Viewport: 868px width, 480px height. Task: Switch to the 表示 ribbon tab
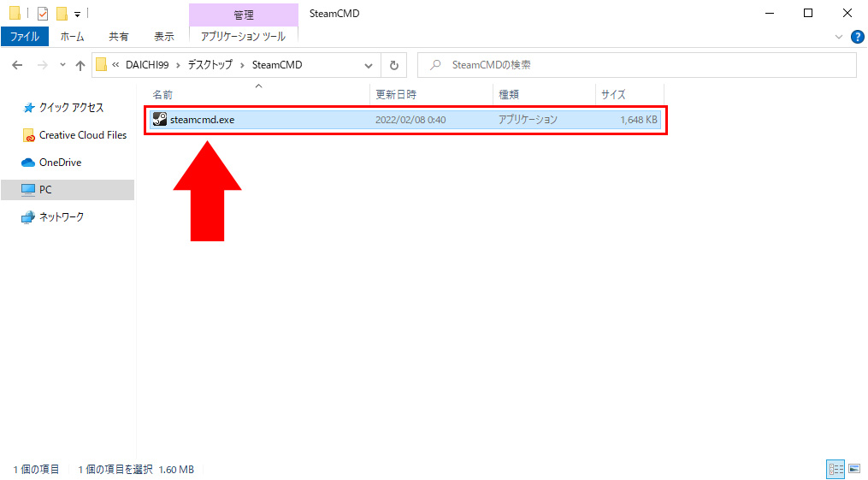coord(164,37)
